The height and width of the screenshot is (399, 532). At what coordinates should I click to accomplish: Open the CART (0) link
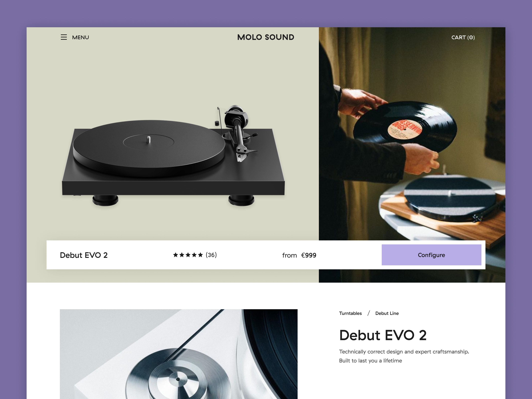click(463, 38)
